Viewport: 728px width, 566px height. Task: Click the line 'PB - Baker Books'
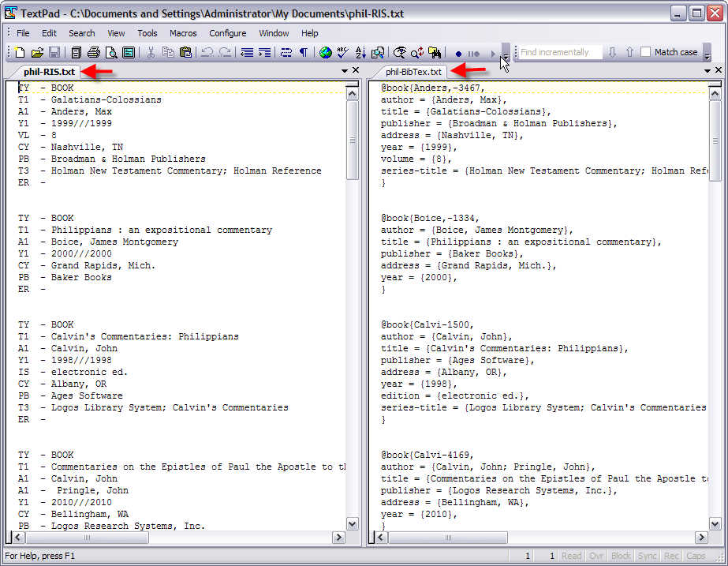[65, 277]
